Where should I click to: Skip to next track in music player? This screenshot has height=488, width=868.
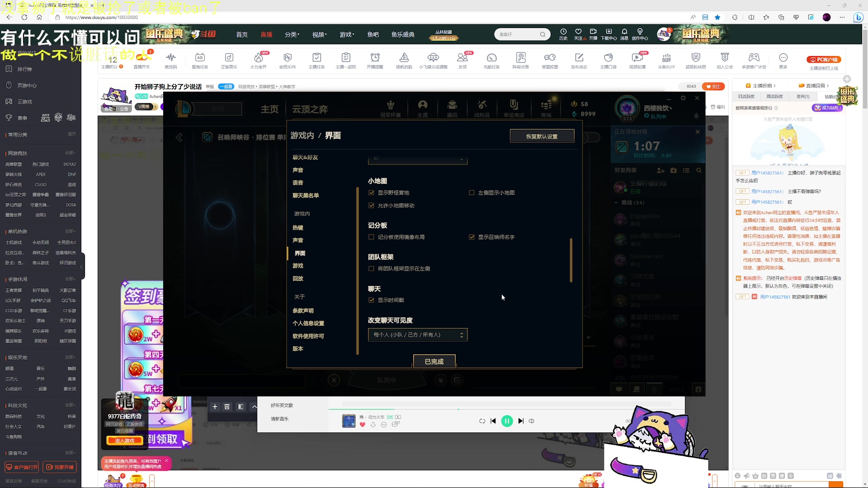[521, 421]
